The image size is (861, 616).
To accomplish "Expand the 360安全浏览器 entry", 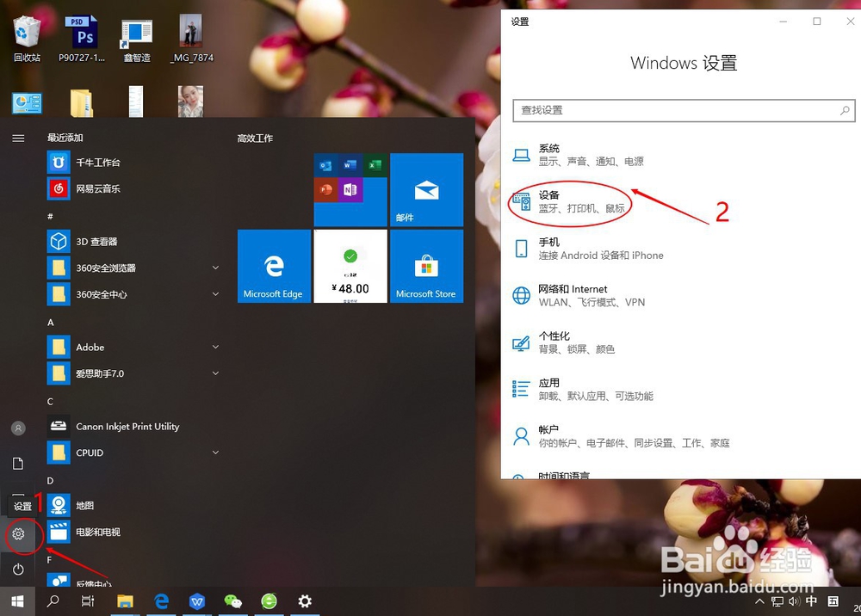I will [x=215, y=268].
